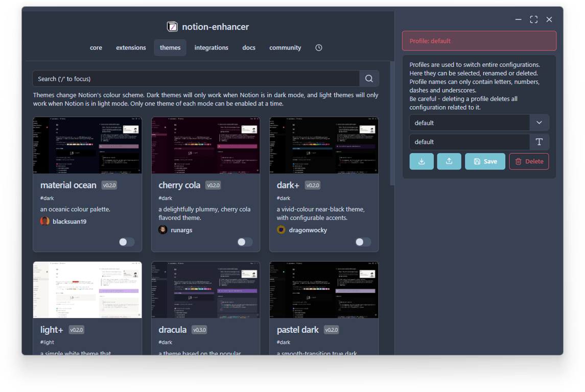Expand the default profile dropdown
585x392 pixels.
[x=469, y=123]
